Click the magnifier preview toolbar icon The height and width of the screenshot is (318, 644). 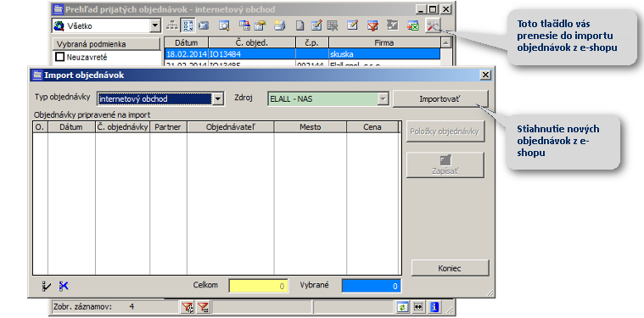[224, 25]
